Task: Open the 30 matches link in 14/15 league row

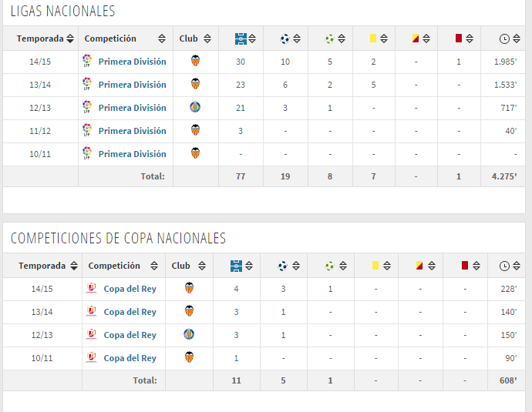Action: [x=241, y=62]
